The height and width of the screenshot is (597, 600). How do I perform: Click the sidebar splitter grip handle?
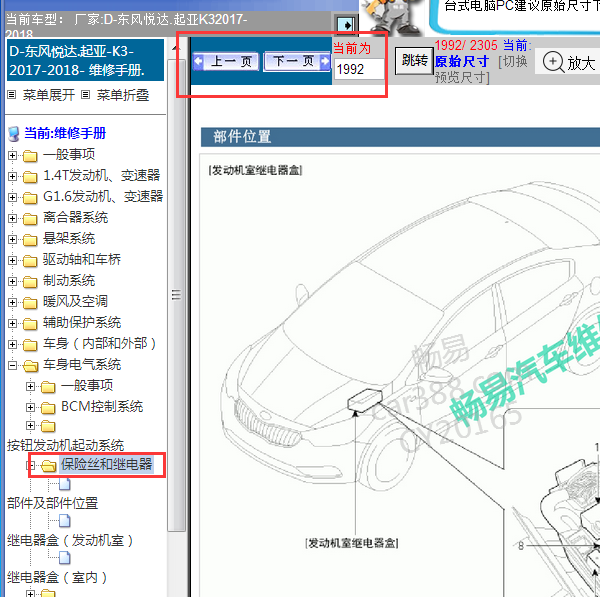(176, 295)
